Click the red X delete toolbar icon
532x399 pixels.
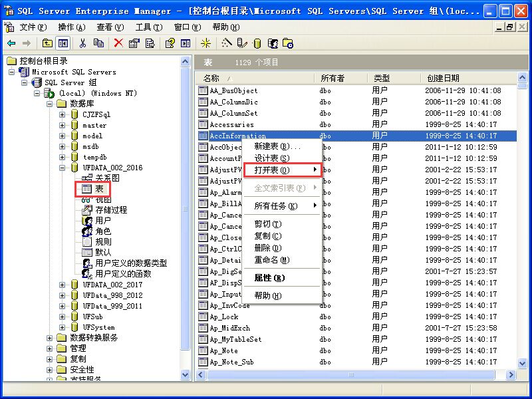(x=118, y=43)
